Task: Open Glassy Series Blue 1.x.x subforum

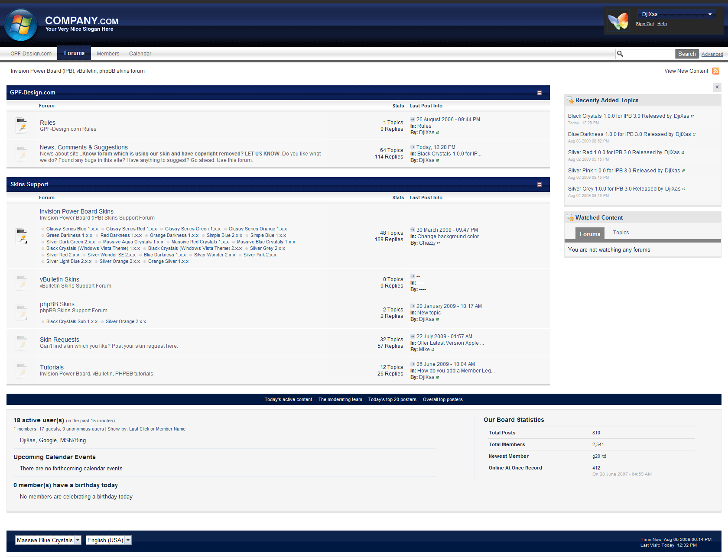Action: click(72, 229)
